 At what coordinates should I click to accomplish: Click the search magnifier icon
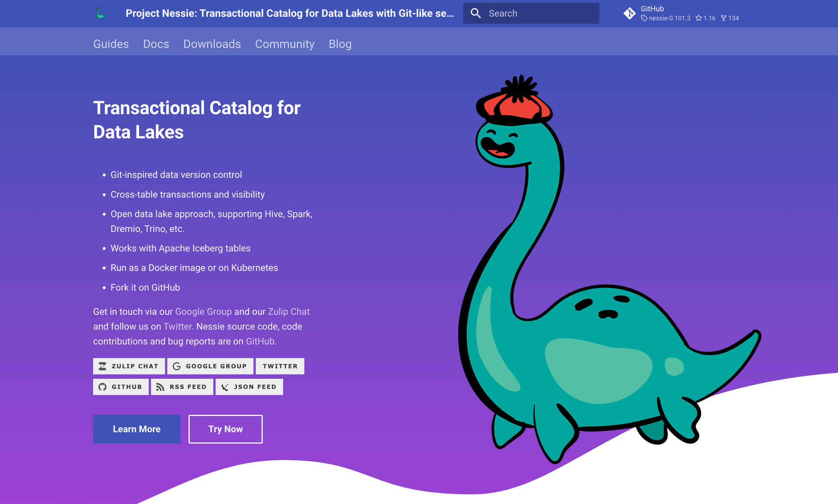click(x=476, y=13)
